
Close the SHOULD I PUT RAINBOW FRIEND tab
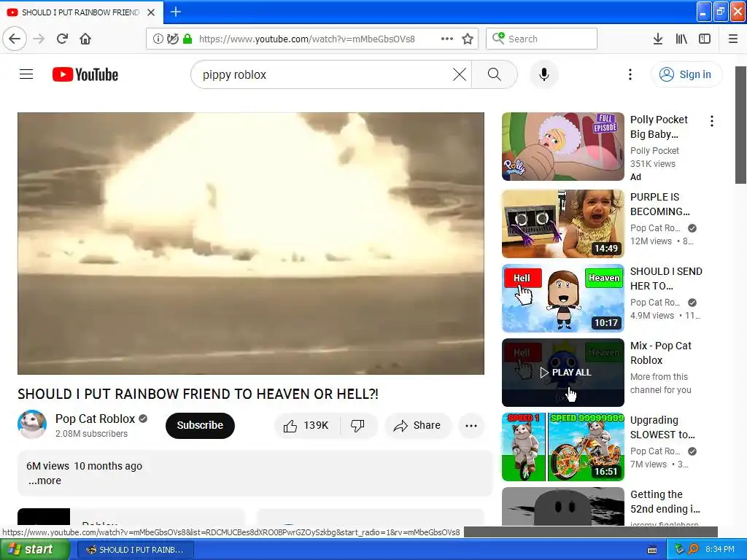tap(151, 12)
